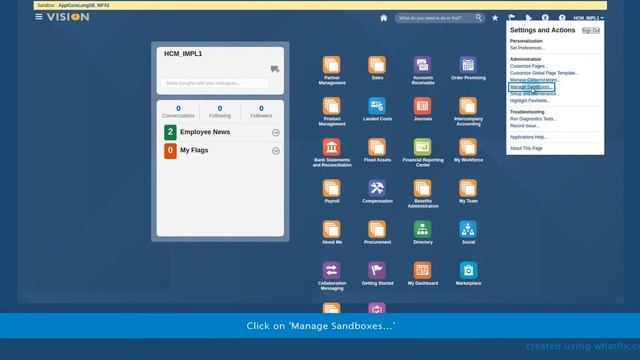
Task: Select Highlight Flexfields menu entry
Action: (x=530, y=101)
